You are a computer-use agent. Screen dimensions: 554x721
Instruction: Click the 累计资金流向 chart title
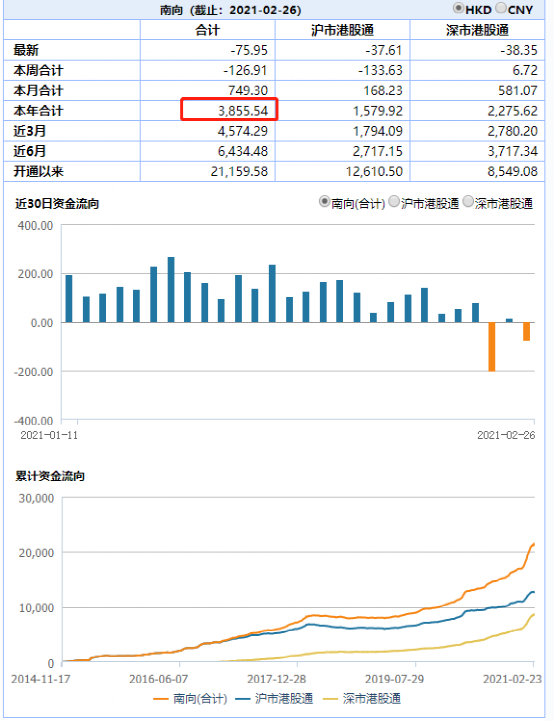50,476
